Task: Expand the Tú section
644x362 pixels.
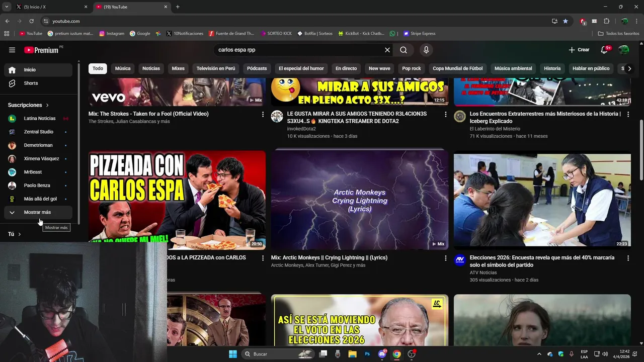Action: 15,234
